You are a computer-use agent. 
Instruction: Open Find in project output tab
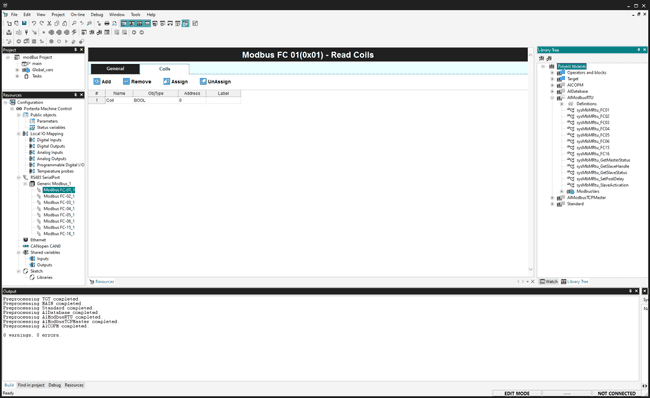pos(31,385)
